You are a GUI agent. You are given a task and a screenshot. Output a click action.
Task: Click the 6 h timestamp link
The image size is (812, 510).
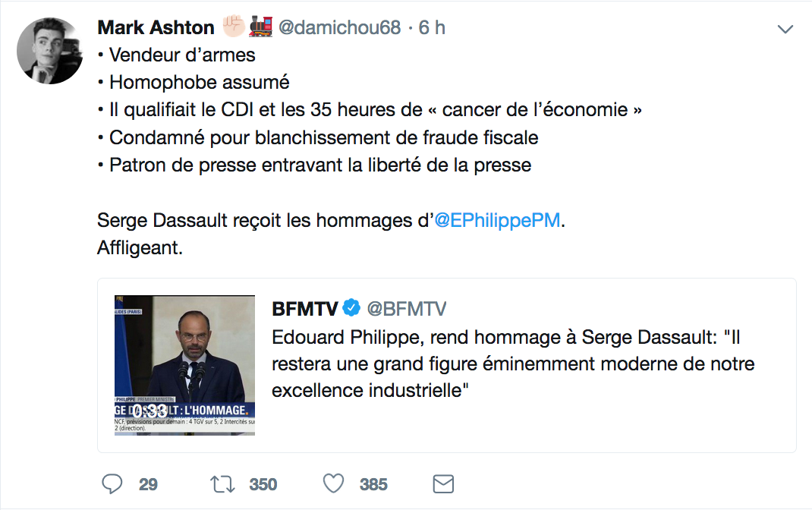[x=432, y=28]
